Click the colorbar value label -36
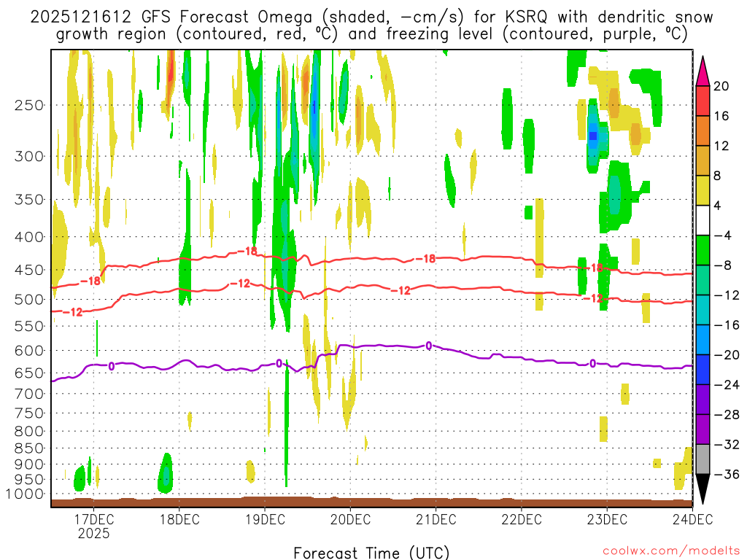This screenshot has width=747, height=560. (726, 474)
